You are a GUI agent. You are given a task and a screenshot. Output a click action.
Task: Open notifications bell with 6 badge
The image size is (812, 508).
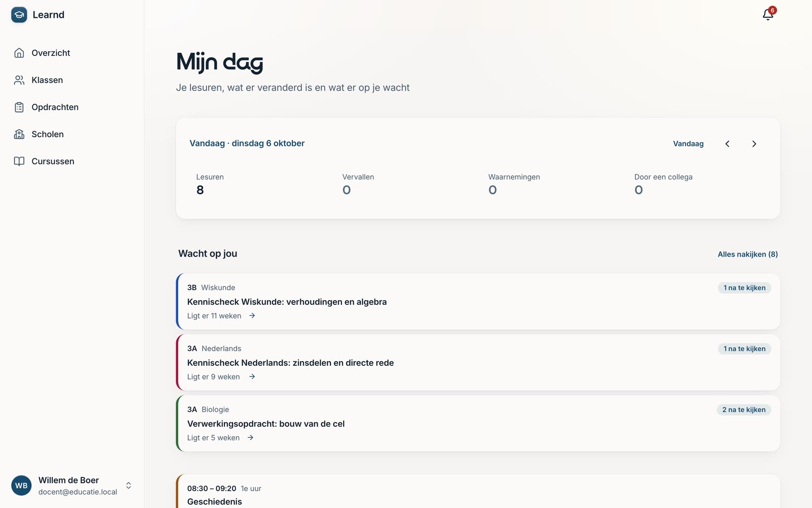point(768,14)
